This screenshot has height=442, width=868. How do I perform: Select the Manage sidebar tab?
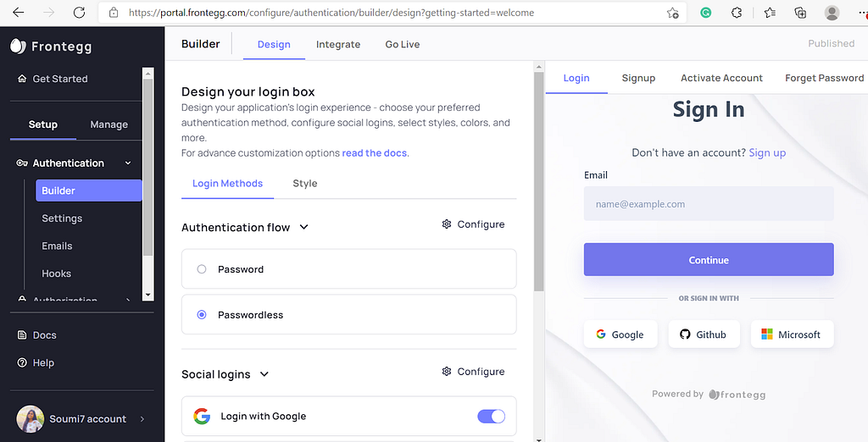[x=109, y=124]
